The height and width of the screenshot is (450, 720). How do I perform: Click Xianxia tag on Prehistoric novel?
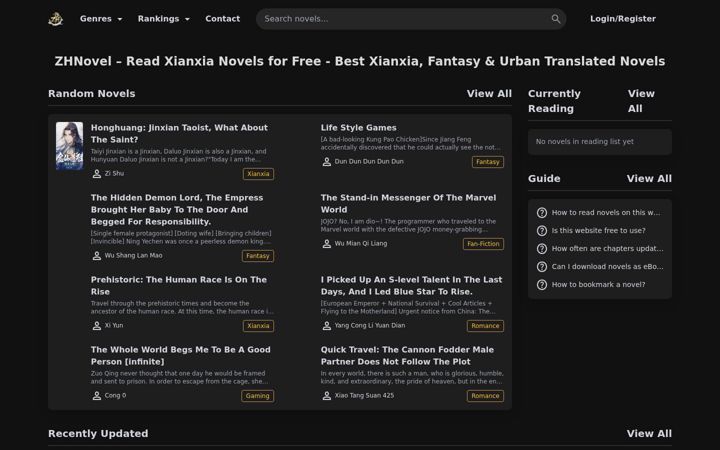(x=258, y=326)
